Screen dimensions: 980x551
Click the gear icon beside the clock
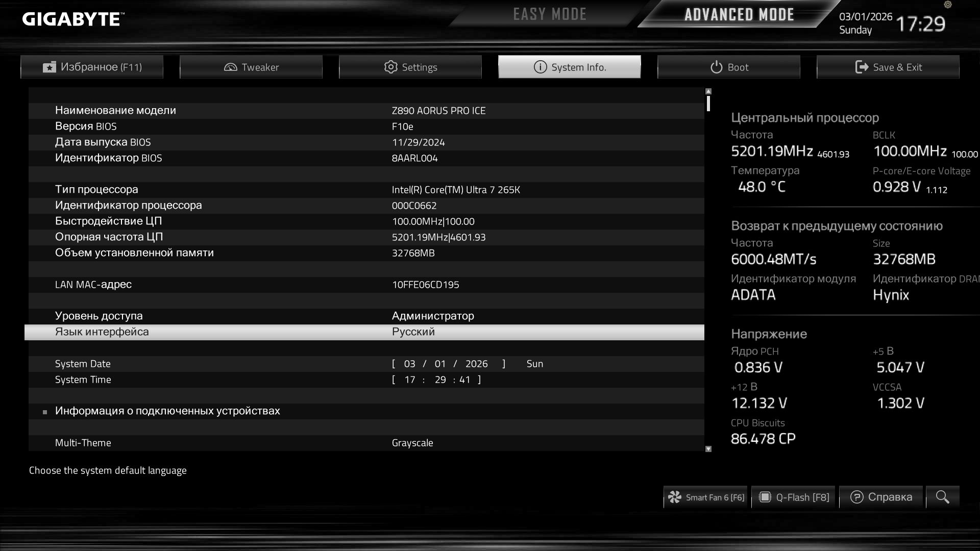point(948,5)
